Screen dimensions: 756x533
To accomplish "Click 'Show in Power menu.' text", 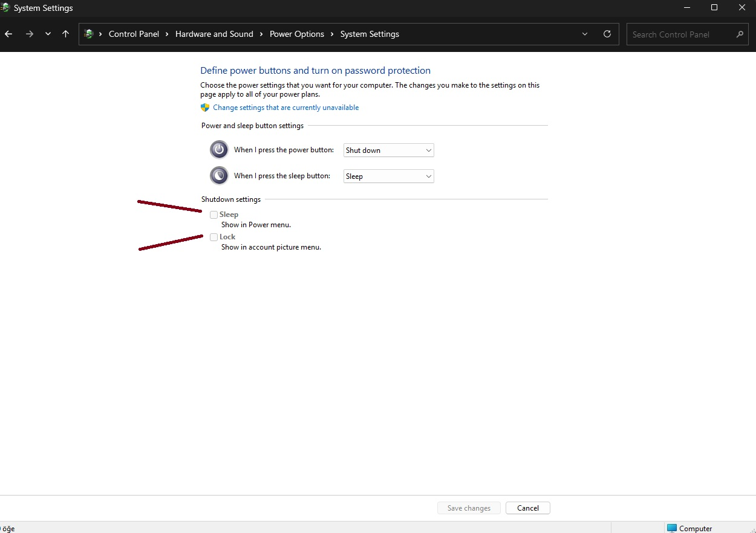I will pyautogui.click(x=256, y=225).
